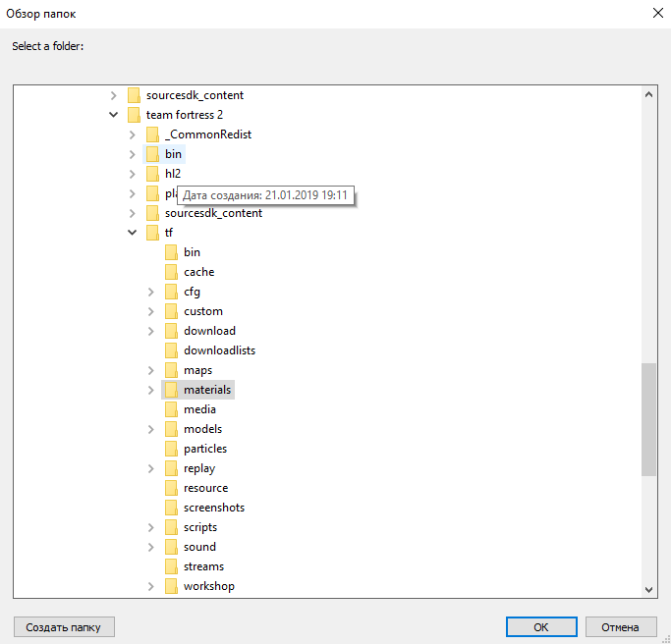This screenshot has width=671, height=644.
Task: Select the sound folder name
Action: coord(199,547)
